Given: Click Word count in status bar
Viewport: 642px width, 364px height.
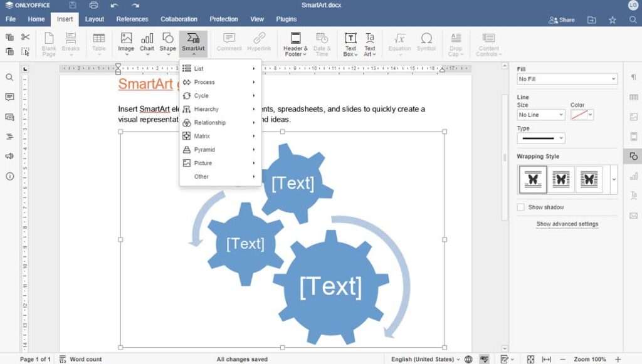Looking at the screenshot, I should click(x=81, y=359).
